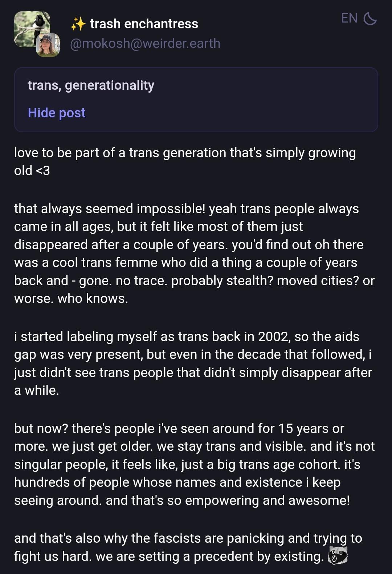Toggle the Hide post control
Viewport: 392px width, 574px height.
pos(57,113)
